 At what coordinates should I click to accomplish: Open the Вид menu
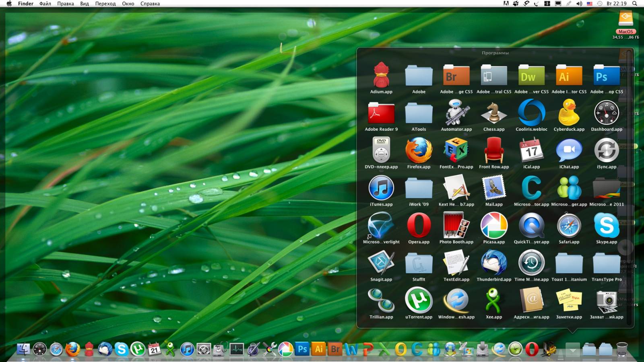pos(85,4)
